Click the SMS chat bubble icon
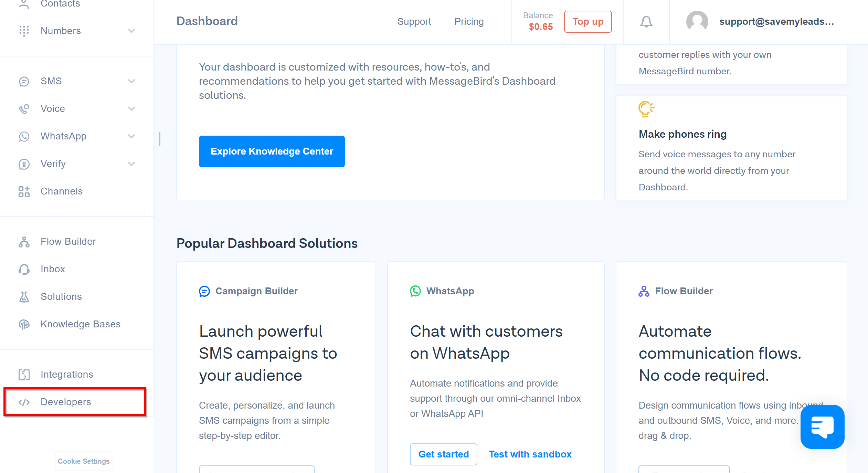This screenshot has height=473, width=868. [24, 81]
